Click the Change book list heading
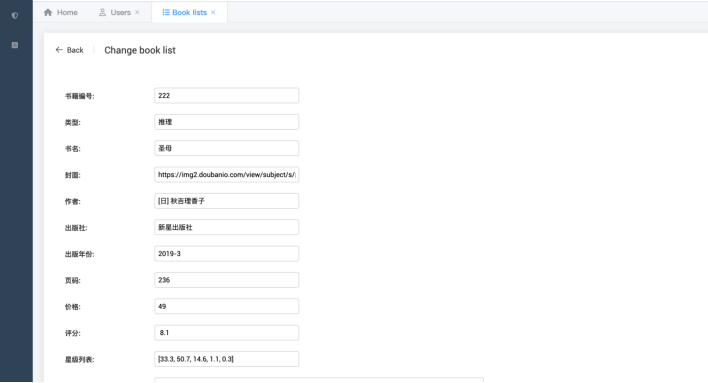Viewport: 708px width, 383px height. coord(140,50)
